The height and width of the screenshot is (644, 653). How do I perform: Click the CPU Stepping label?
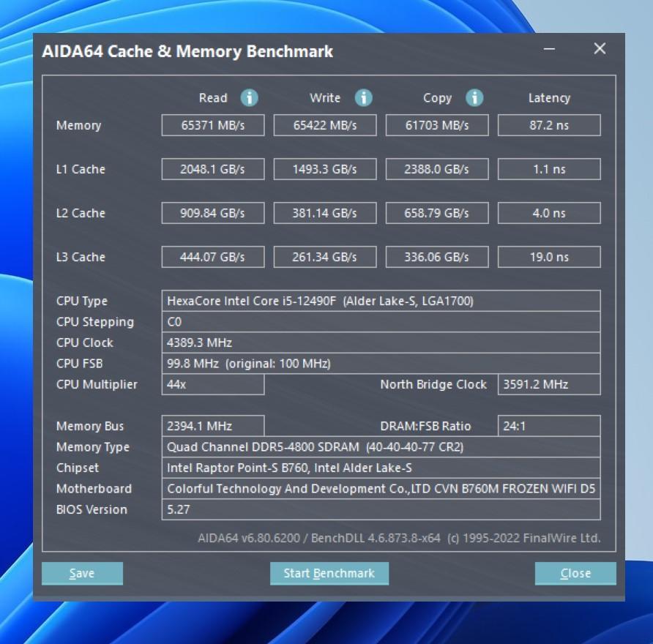[95, 322]
